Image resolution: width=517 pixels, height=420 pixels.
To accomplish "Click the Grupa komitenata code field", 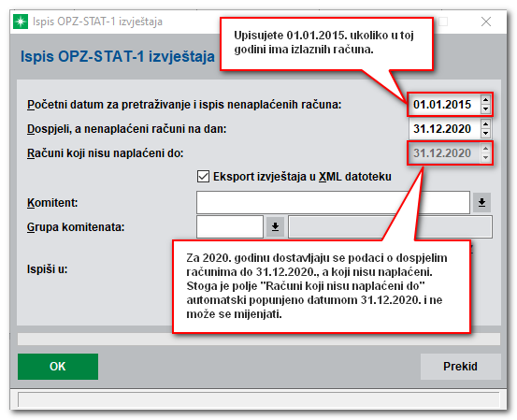I will click(230, 226).
